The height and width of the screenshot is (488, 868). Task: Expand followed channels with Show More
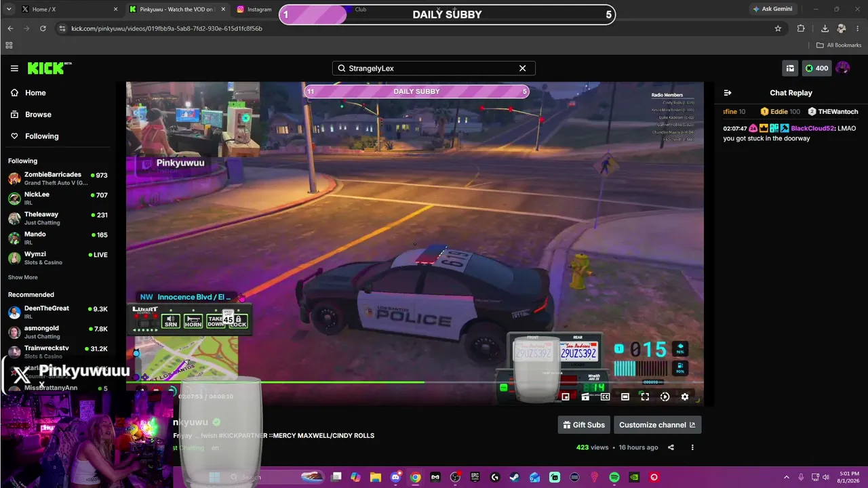pos(23,277)
